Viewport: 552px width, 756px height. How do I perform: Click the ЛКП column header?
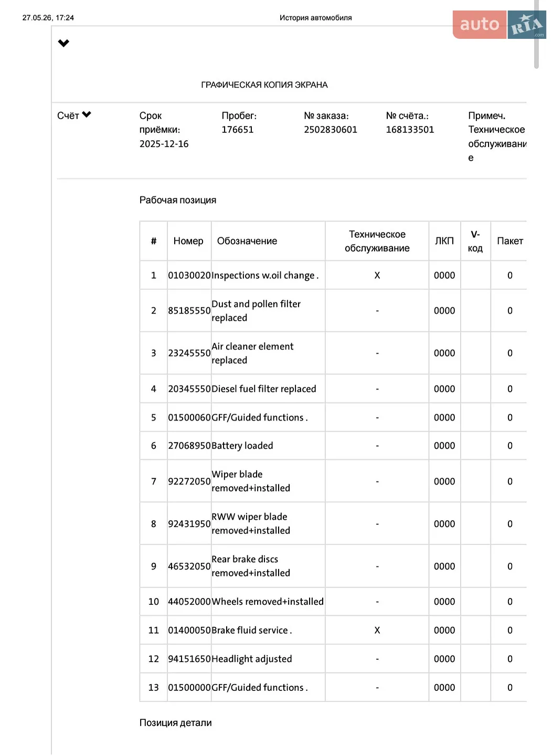pos(444,241)
